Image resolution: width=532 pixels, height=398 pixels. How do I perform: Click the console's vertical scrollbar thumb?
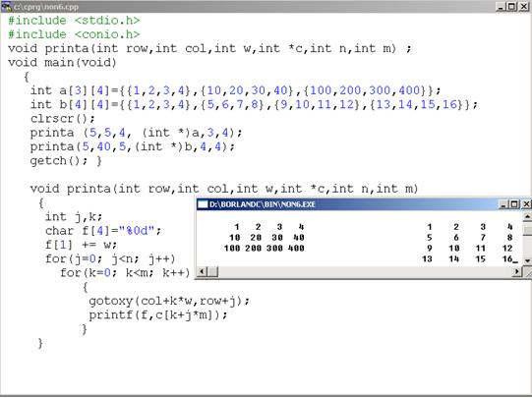[527, 230]
